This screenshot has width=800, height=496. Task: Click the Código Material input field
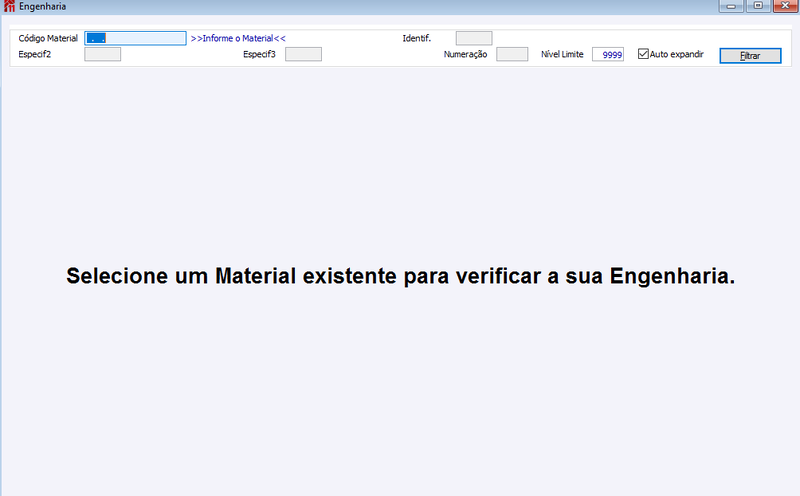(135, 38)
